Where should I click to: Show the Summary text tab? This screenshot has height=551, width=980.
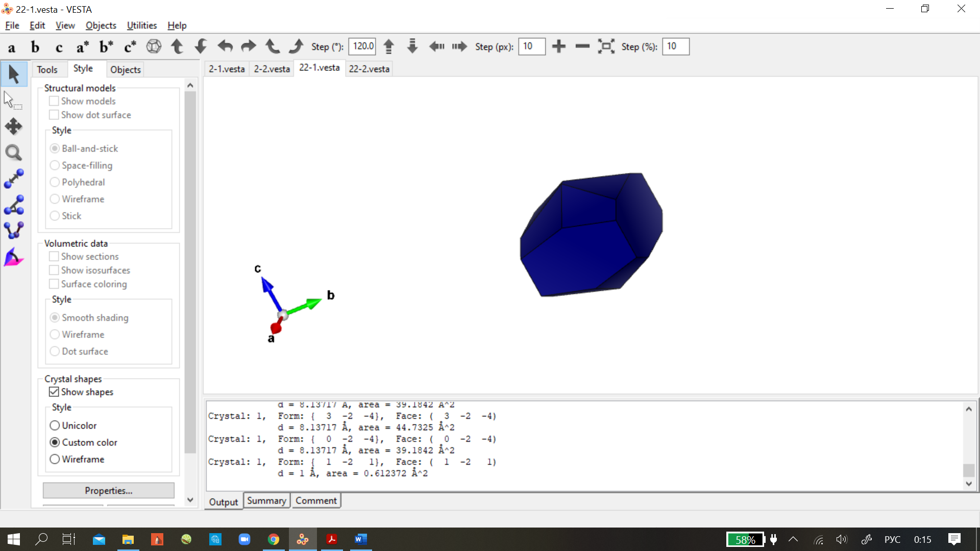[266, 500]
